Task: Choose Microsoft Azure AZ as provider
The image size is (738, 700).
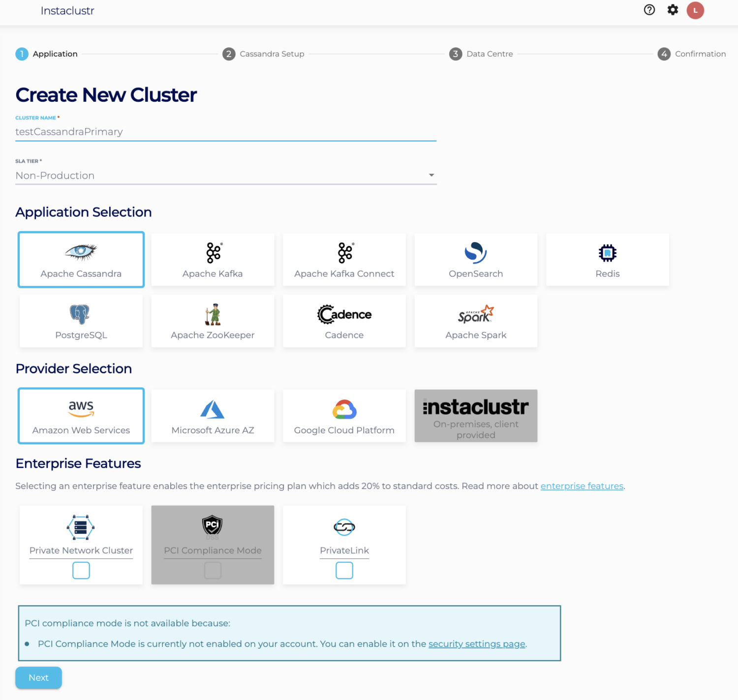Action: [x=213, y=416]
